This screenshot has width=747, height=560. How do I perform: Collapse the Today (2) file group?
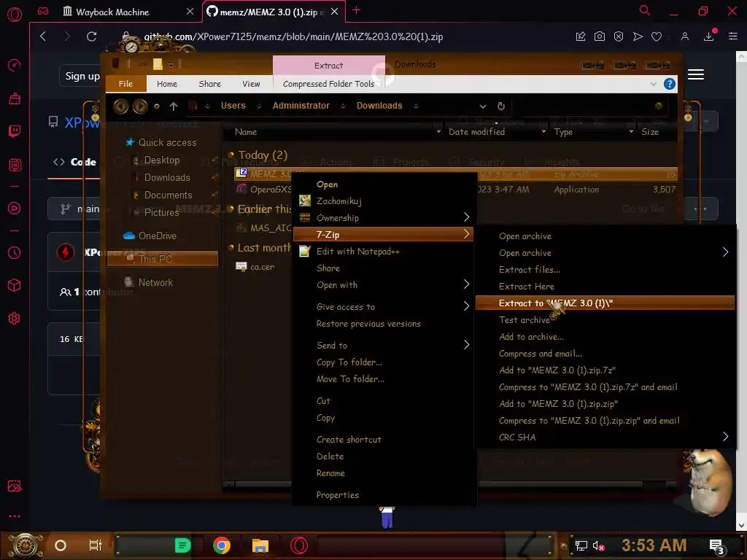[231, 155]
